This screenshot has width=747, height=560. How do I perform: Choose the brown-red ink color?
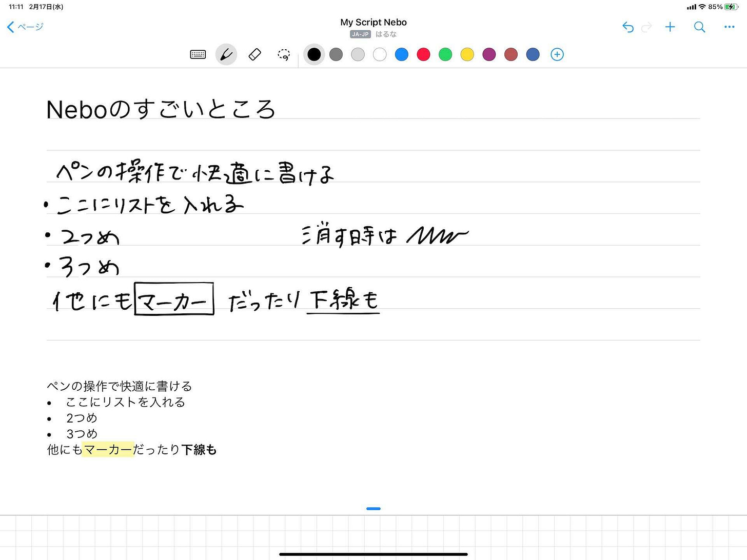coord(511,54)
